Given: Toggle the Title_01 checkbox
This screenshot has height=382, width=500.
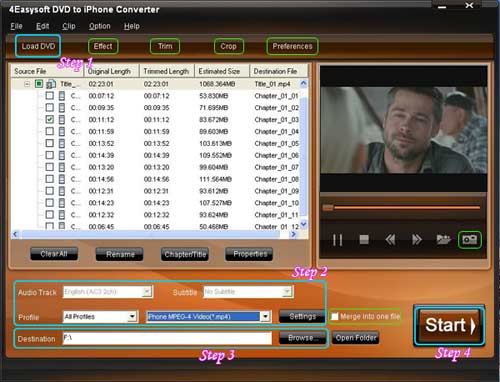Looking at the screenshot, I should [39, 83].
